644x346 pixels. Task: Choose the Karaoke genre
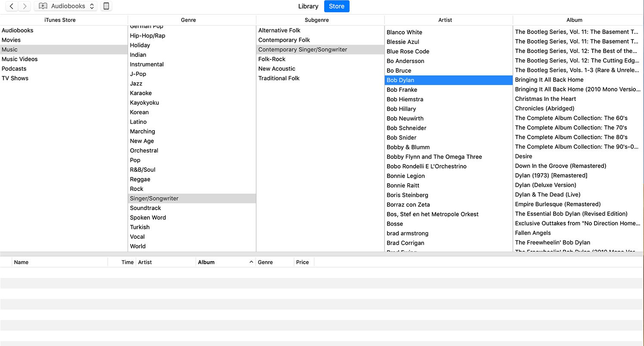point(192,93)
